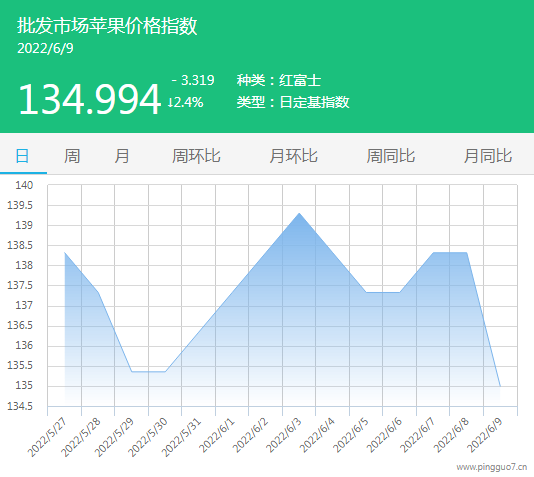The image size is (534, 477).
Task: Open the 周同比 tab
Action: click(391, 156)
